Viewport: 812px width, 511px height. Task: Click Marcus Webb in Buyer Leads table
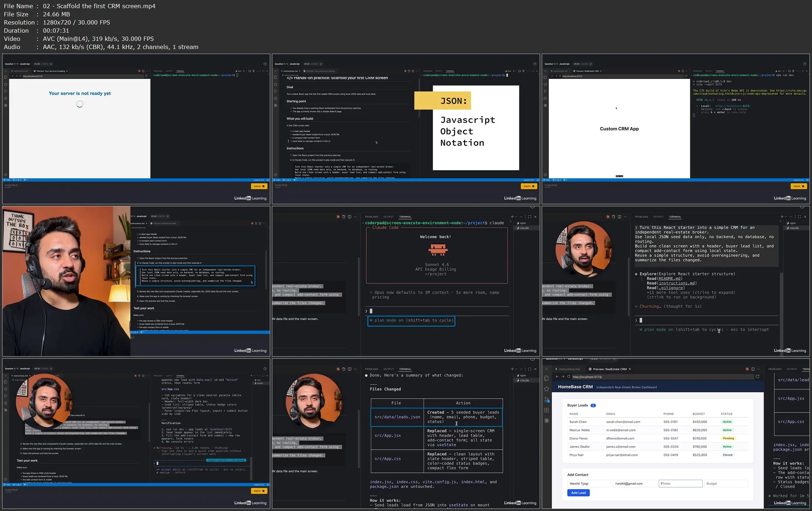click(579, 430)
